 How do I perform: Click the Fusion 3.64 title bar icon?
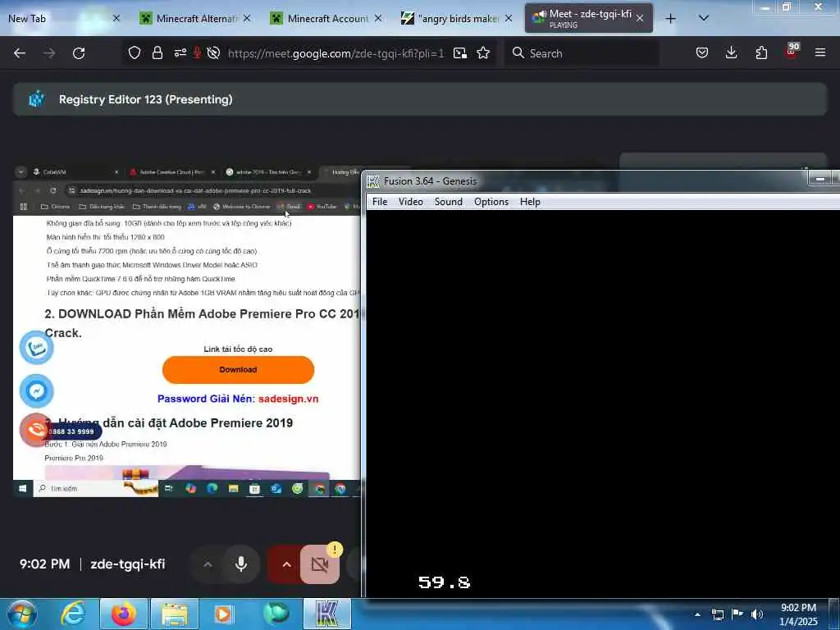[373, 181]
